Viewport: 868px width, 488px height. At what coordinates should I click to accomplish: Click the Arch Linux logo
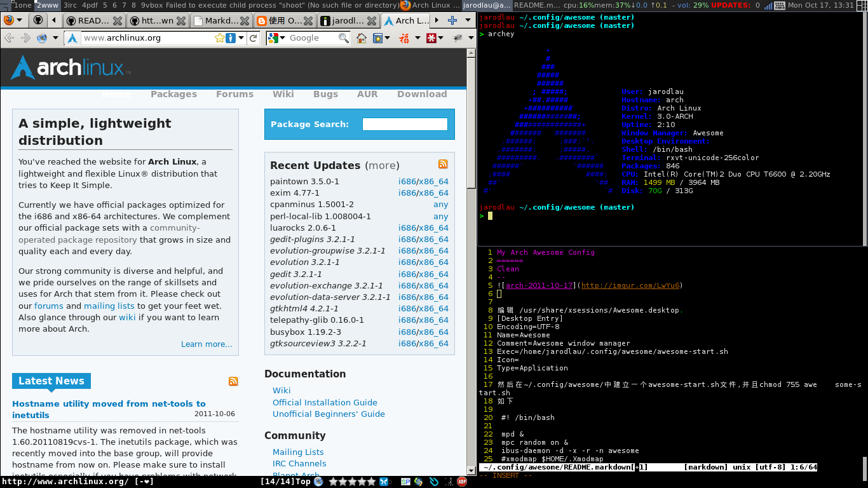click(x=70, y=67)
